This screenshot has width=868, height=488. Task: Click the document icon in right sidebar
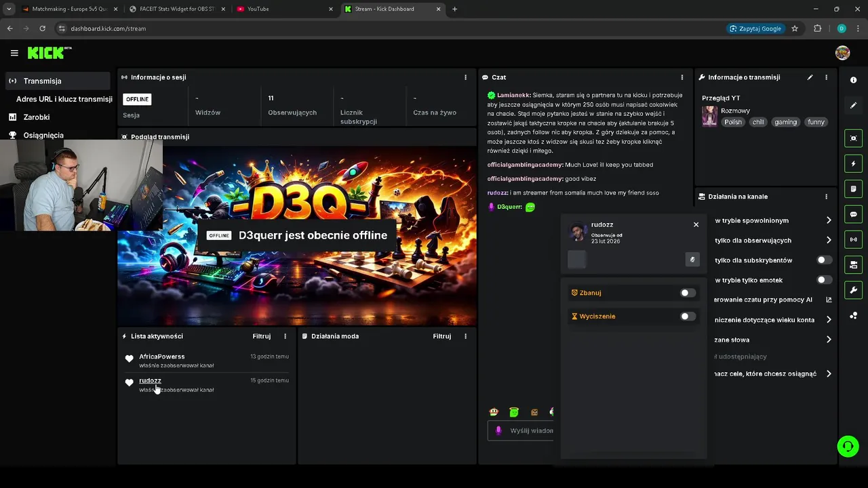click(x=853, y=188)
